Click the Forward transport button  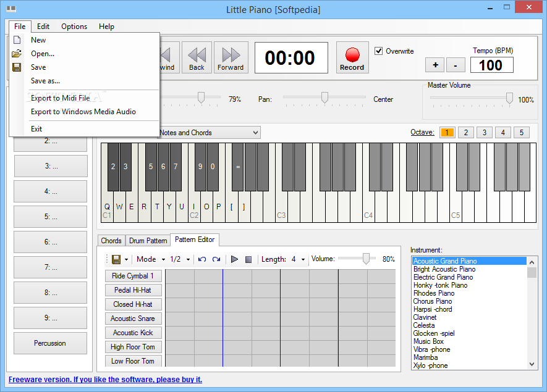pos(231,57)
